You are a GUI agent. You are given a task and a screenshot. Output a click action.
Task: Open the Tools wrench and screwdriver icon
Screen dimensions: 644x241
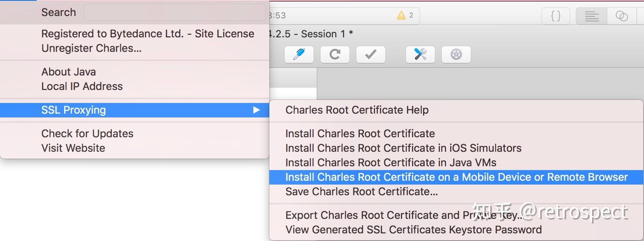(x=420, y=55)
